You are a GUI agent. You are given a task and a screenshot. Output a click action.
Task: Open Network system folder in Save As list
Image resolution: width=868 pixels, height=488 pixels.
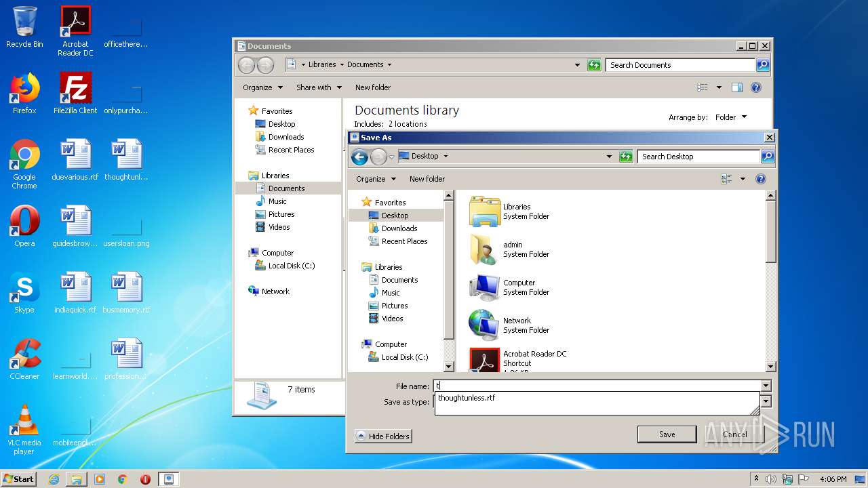(509, 325)
